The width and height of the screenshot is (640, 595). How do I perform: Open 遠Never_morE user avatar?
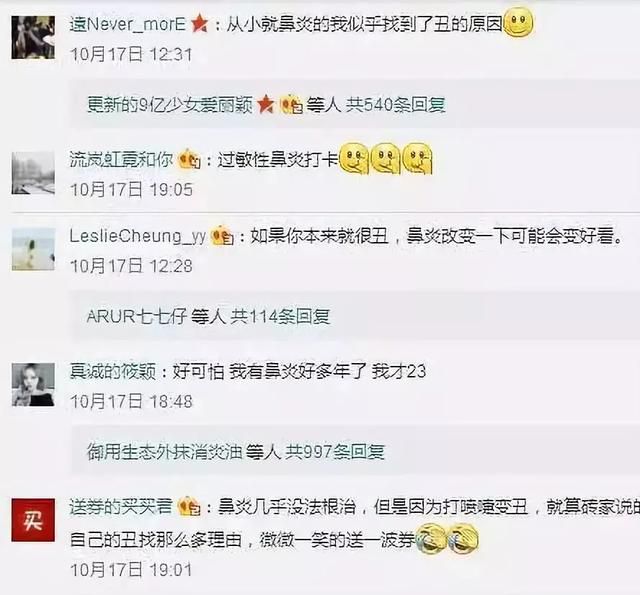33,38
